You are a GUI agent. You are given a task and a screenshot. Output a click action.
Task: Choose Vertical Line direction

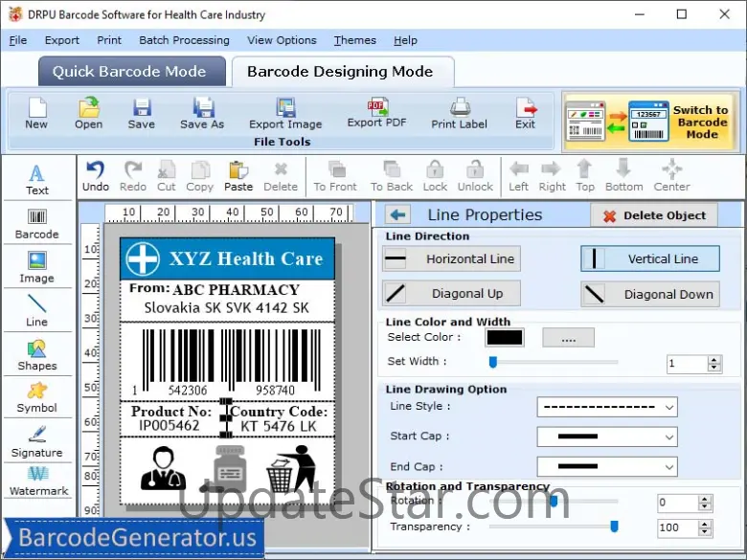pos(650,259)
